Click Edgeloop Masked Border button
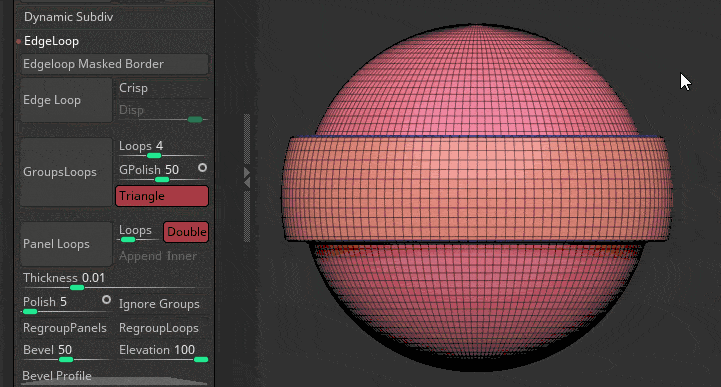Image resolution: width=721 pixels, height=387 pixels. (114, 64)
